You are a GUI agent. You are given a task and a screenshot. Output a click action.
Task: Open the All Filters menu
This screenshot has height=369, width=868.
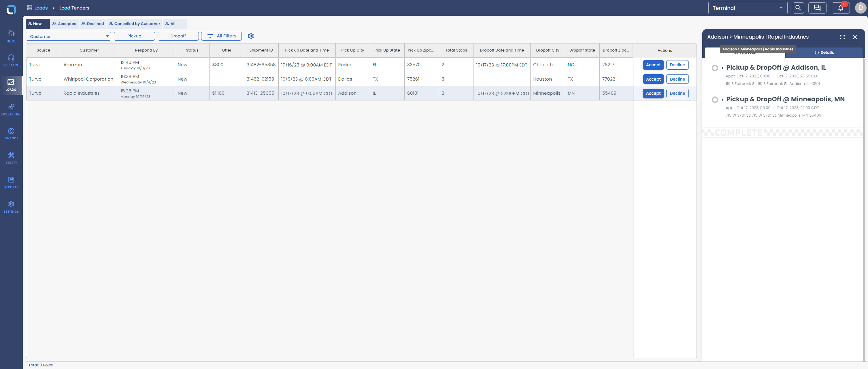[221, 36]
